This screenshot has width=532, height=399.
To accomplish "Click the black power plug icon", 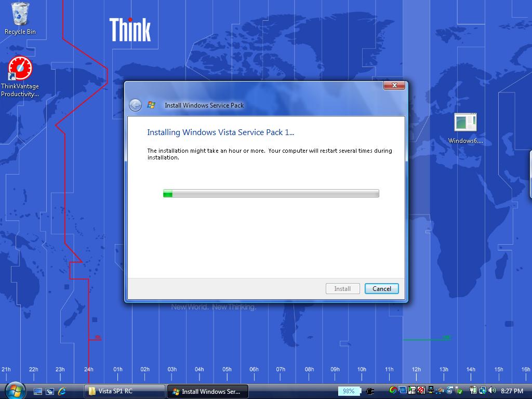I will 370,392.
